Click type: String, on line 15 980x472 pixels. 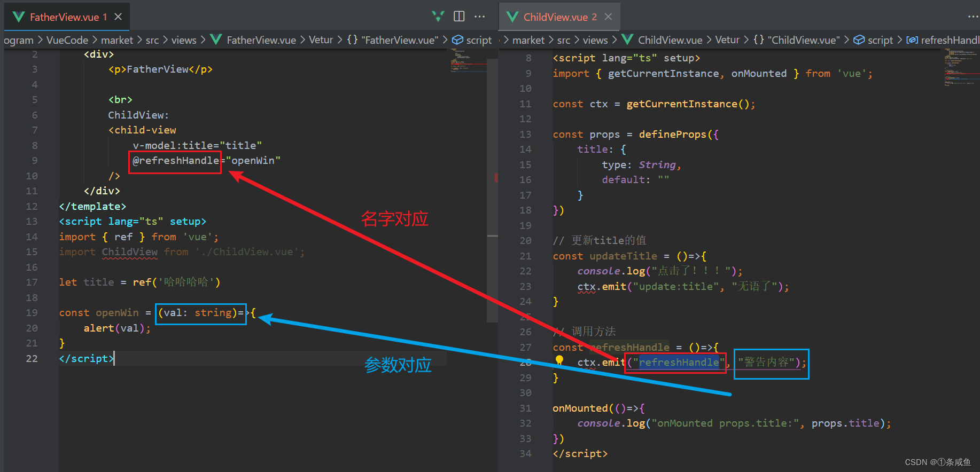coord(641,164)
